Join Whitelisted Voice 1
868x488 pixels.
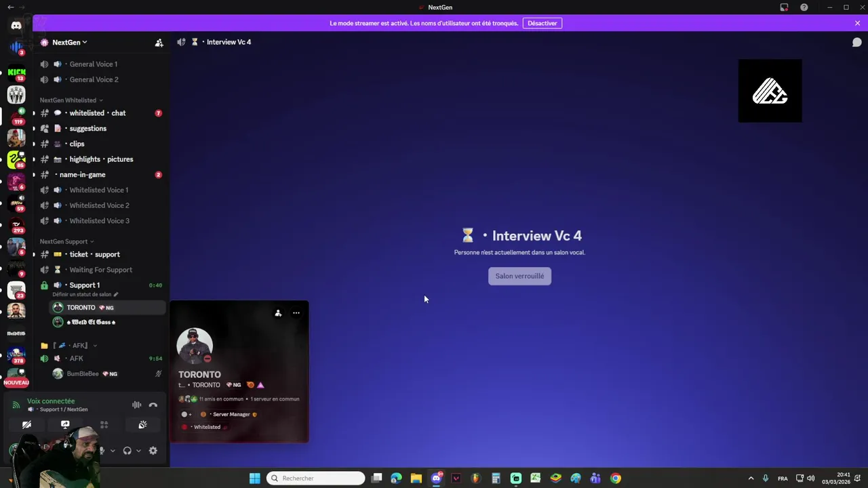(100, 190)
